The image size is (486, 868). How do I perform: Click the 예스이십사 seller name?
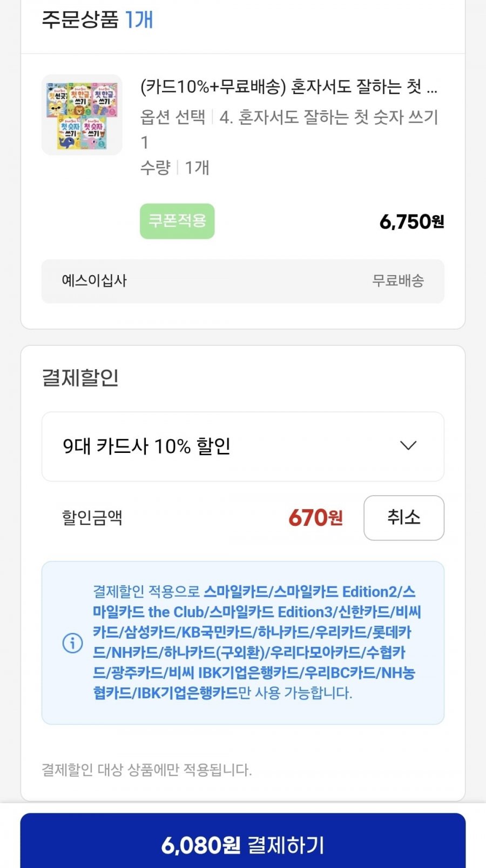pos(94,281)
